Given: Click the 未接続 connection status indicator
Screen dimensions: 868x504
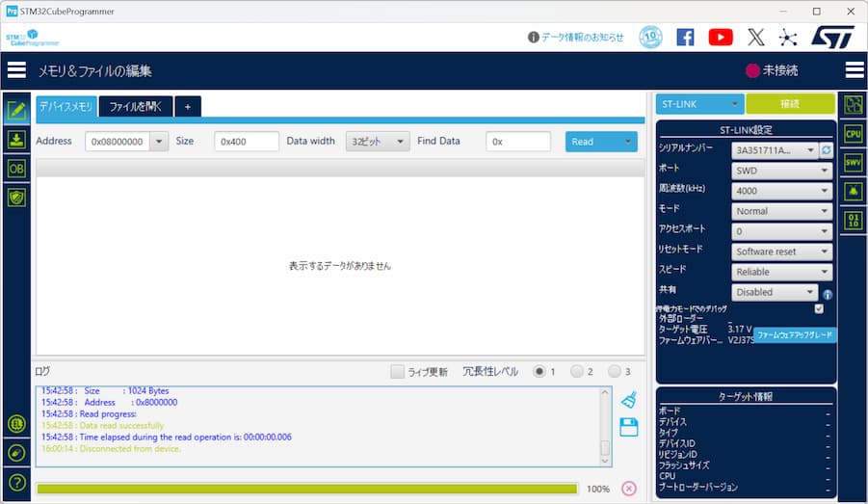Looking at the screenshot, I should (x=772, y=70).
